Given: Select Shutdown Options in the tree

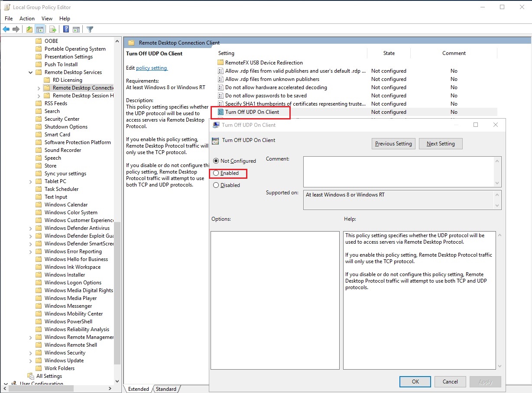Looking at the screenshot, I should tap(66, 127).
